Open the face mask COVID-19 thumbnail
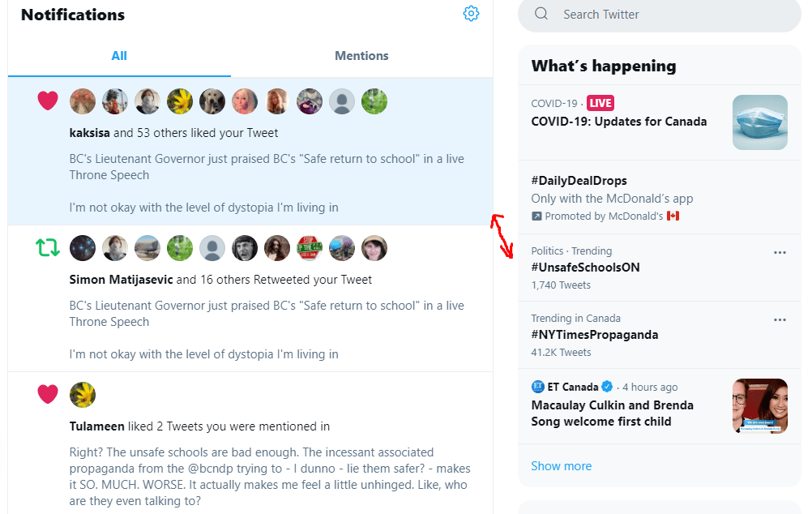The width and height of the screenshot is (812, 514). [759, 122]
